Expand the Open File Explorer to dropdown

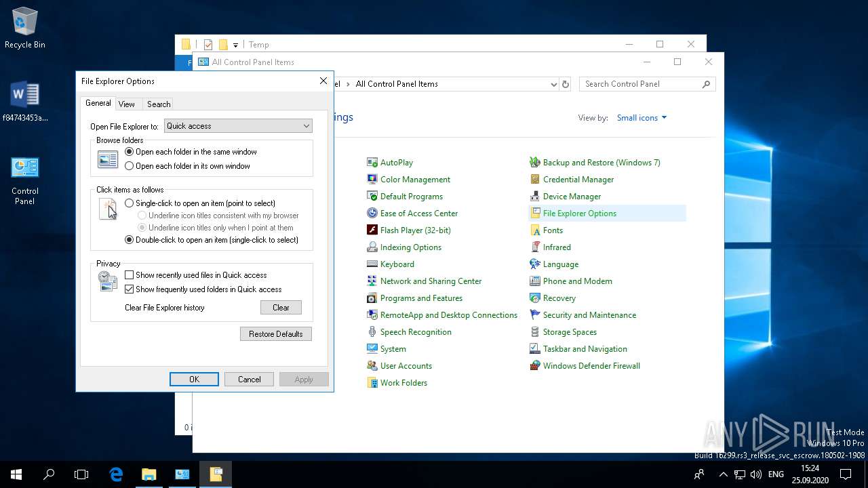[x=238, y=126]
